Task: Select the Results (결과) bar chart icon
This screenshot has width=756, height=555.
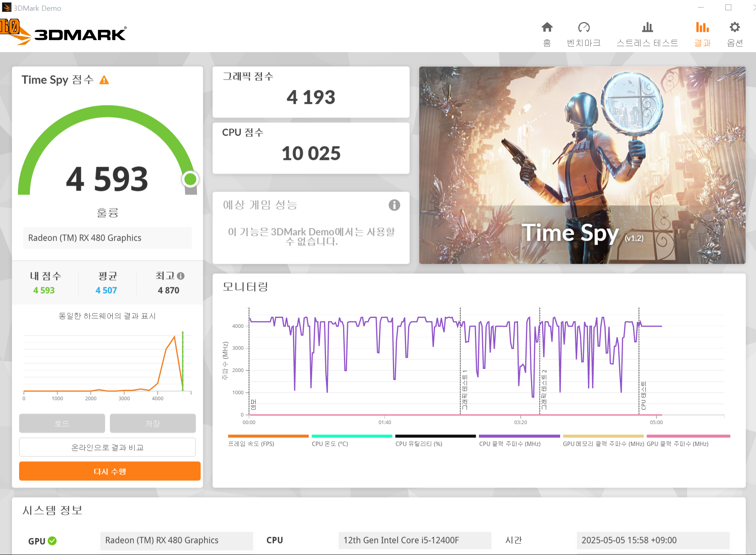Action: (702, 27)
